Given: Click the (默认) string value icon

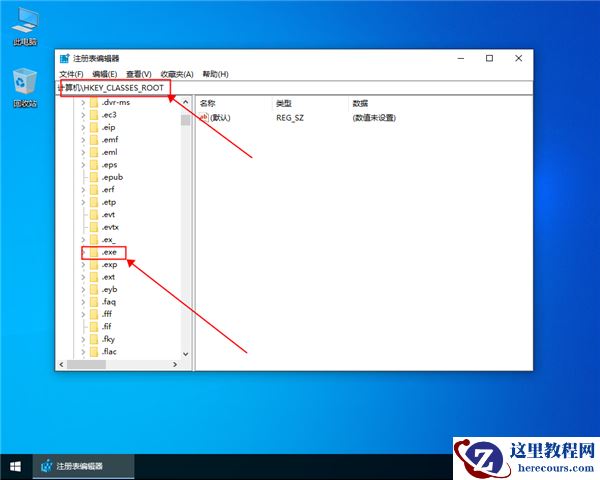Looking at the screenshot, I should (x=204, y=118).
